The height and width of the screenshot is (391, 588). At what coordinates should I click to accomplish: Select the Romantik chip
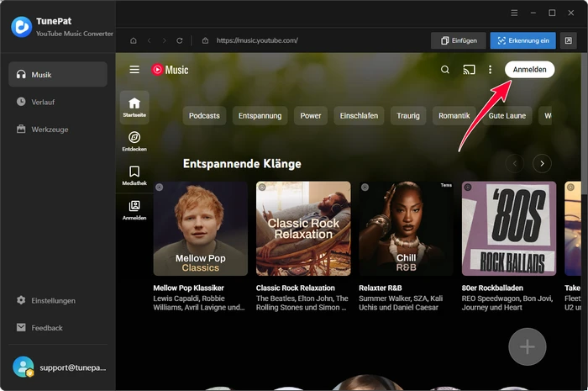click(x=454, y=115)
